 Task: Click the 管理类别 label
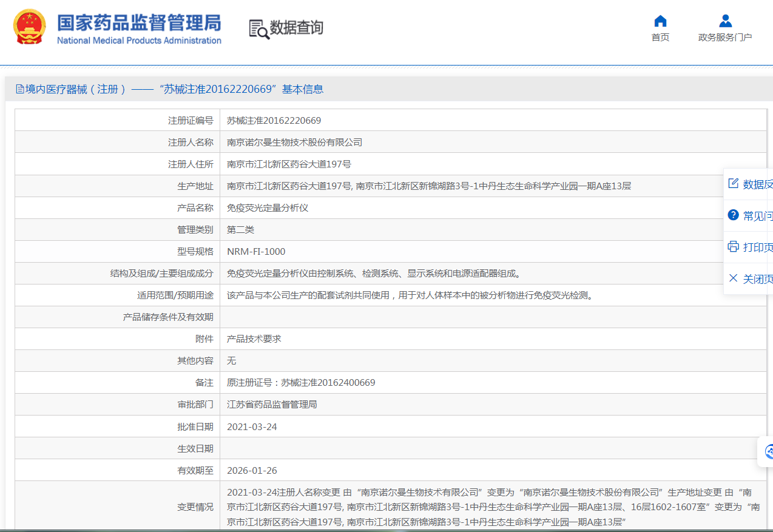pyautogui.click(x=195, y=230)
